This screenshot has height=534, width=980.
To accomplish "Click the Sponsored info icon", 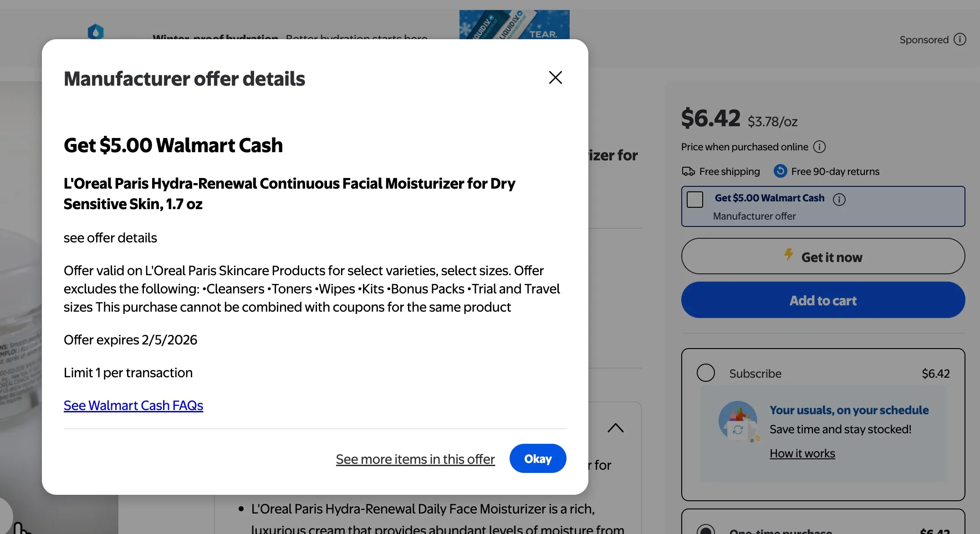I will [960, 39].
